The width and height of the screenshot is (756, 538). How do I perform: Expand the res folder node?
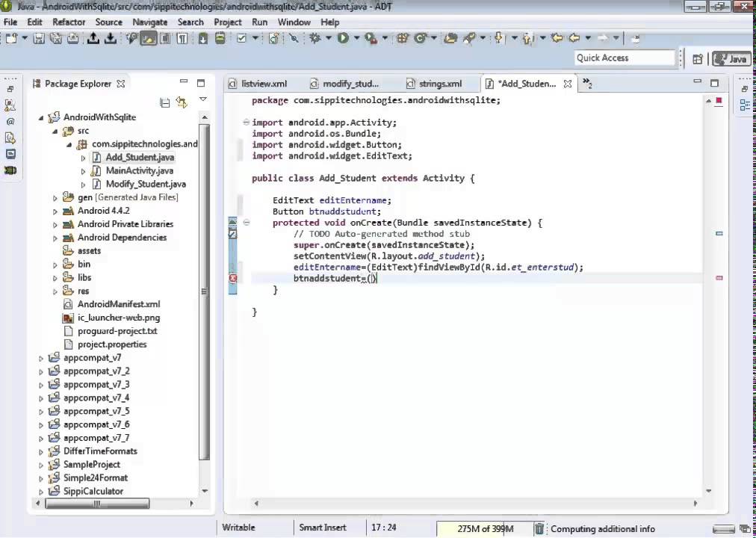pyautogui.click(x=55, y=291)
